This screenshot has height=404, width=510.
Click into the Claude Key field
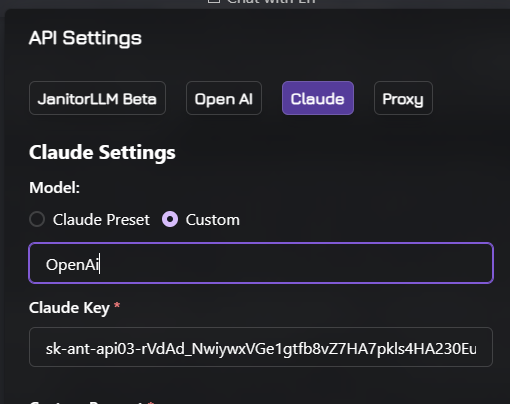[261, 347]
